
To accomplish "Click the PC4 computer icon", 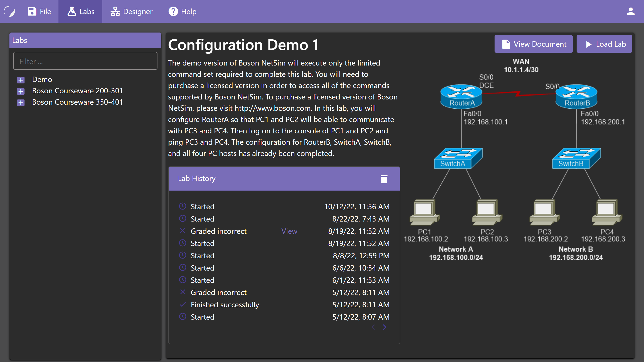I will (607, 212).
